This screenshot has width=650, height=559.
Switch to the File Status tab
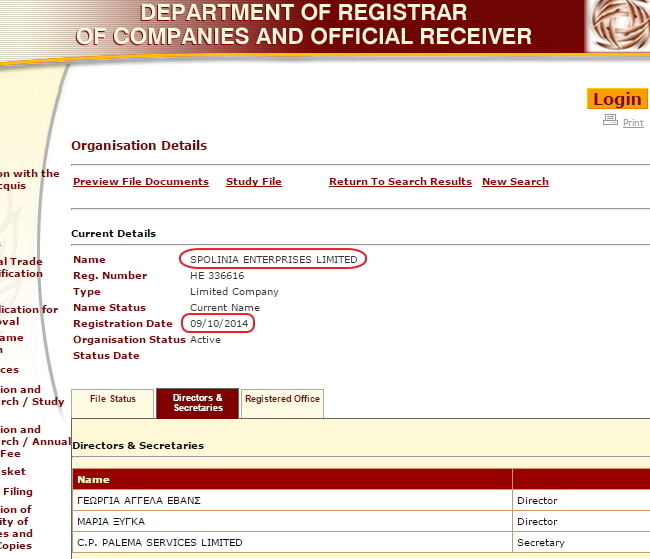[x=112, y=400]
